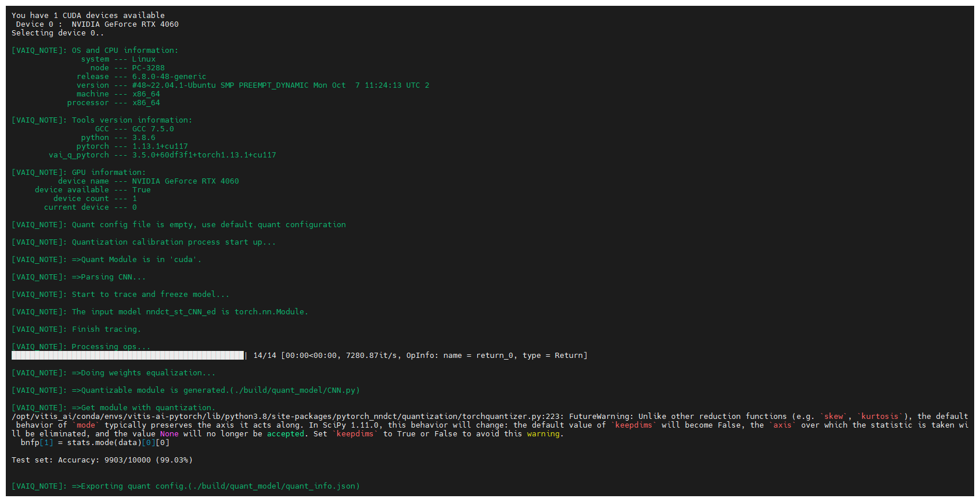The width and height of the screenshot is (980, 502).
Task: Click the pytorch version 1.13.1+cu117
Action: tap(160, 146)
